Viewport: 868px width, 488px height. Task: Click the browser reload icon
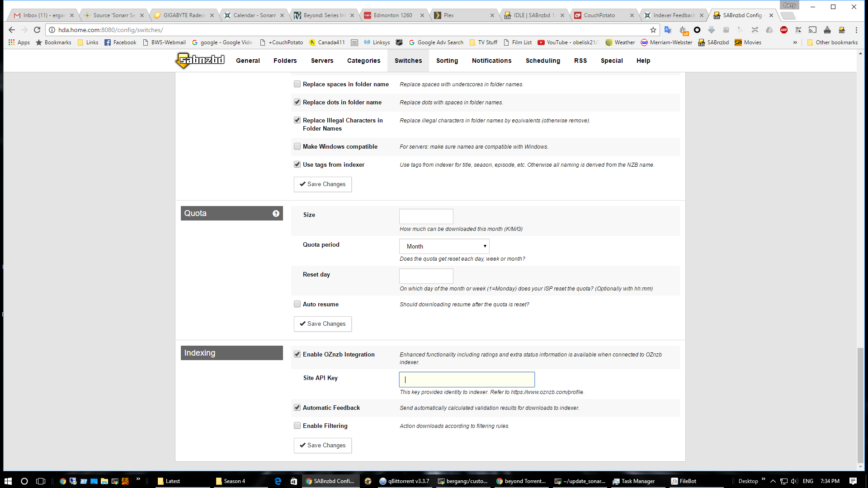(x=37, y=30)
